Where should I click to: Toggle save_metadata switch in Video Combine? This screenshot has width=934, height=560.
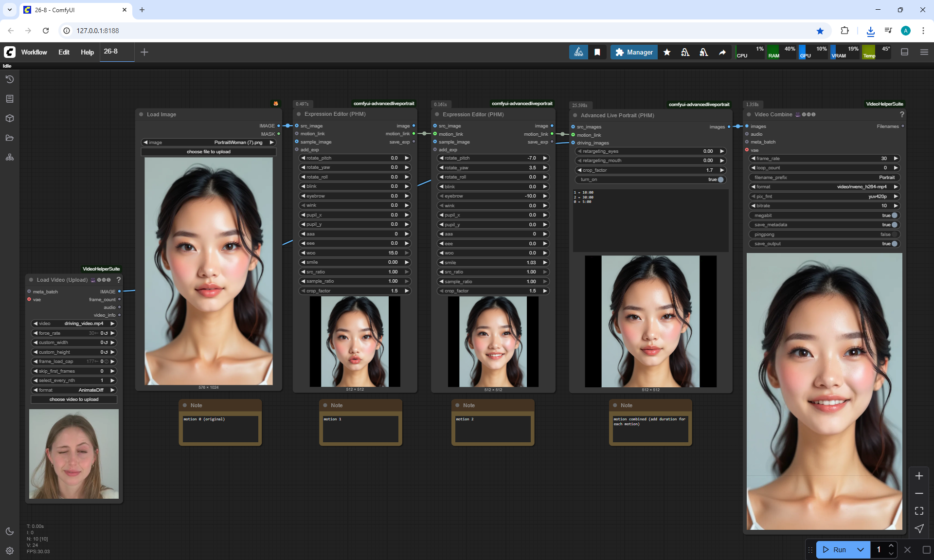tap(894, 225)
